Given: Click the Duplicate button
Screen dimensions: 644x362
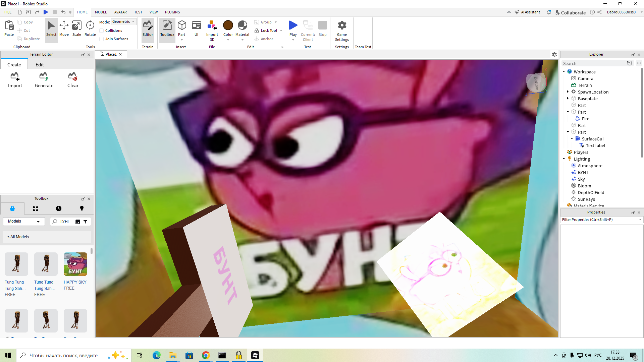Looking at the screenshot, I should [x=29, y=39].
